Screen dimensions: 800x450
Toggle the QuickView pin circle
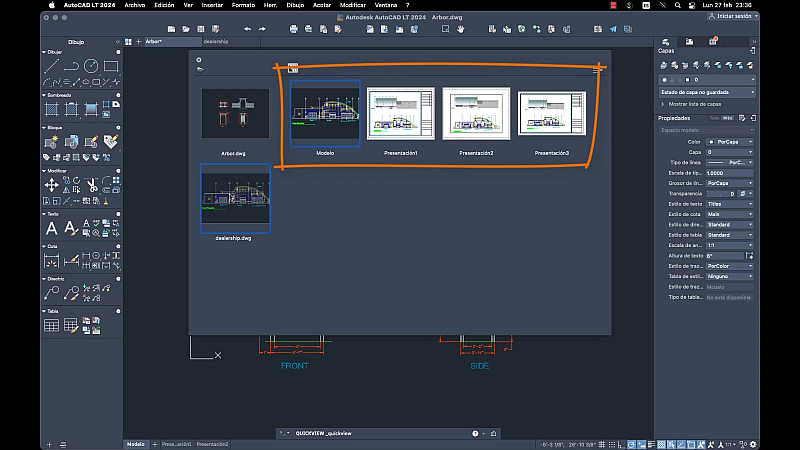click(x=199, y=60)
